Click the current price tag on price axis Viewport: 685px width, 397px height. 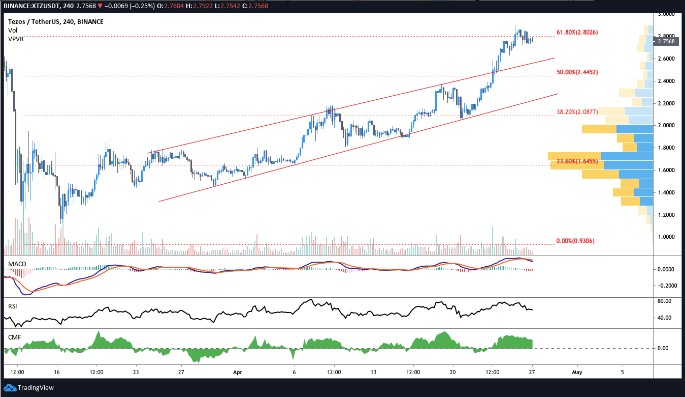pos(666,41)
